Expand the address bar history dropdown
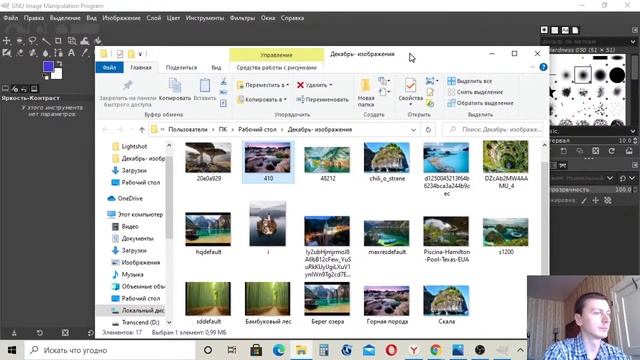Viewport: 640px width, 360px height. 413,129
